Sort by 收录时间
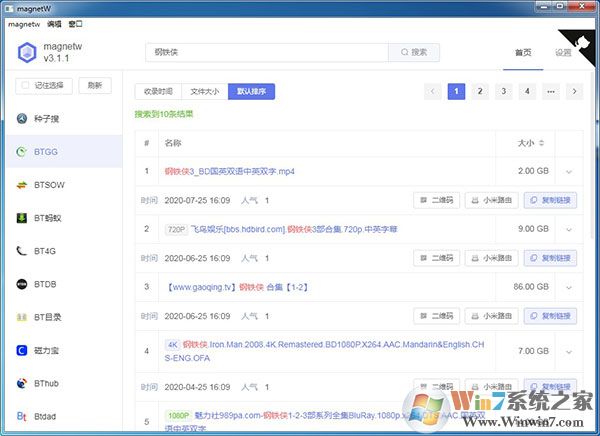600x436 pixels. [x=158, y=91]
